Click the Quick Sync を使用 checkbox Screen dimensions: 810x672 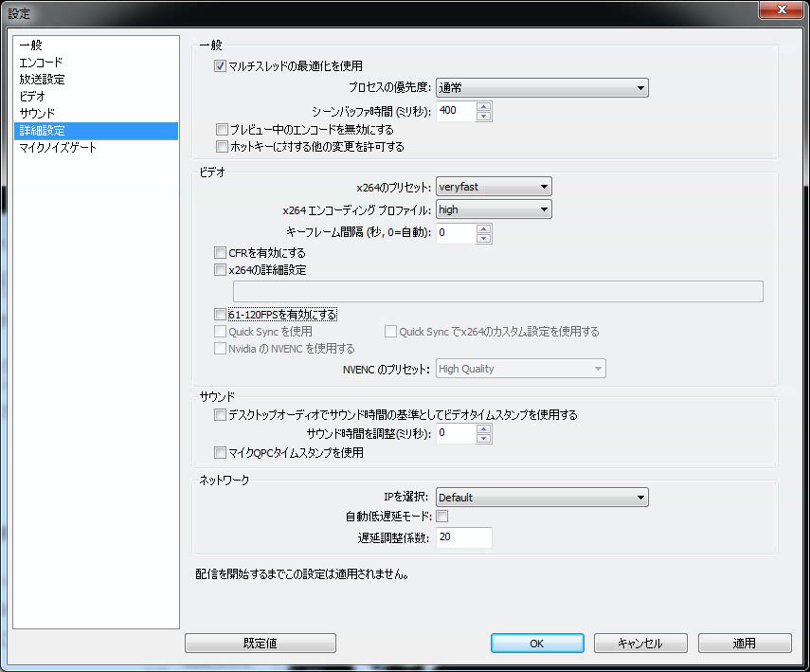pyautogui.click(x=220, y=332)
